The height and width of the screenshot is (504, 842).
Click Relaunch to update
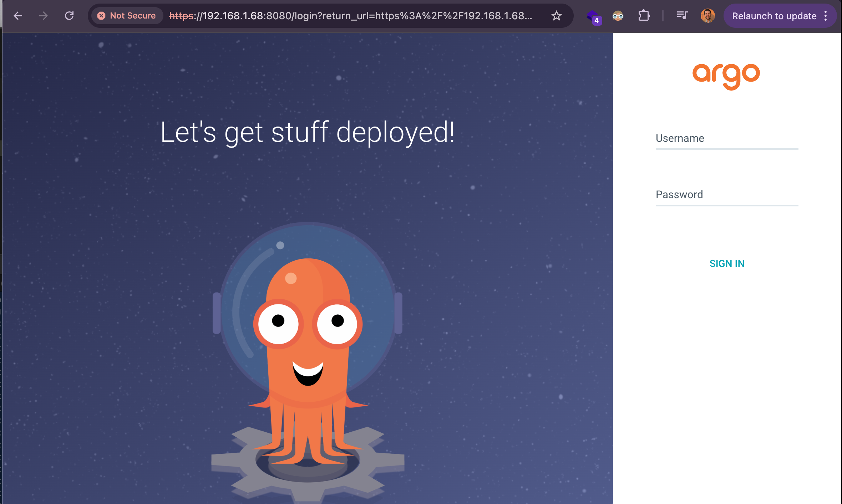774,16
